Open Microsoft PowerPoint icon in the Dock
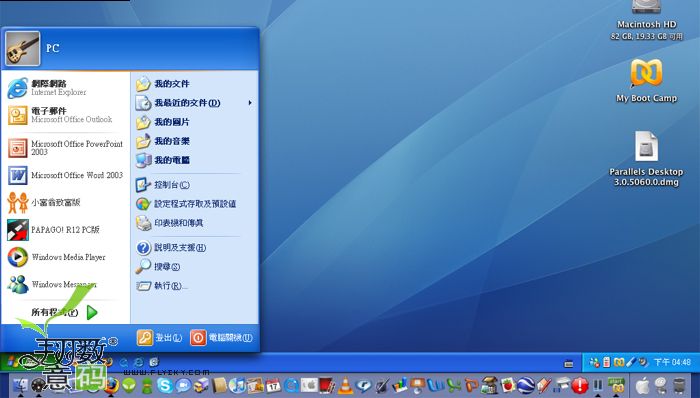The width and height of the screenshot is (700, 398). coord(471,385)
